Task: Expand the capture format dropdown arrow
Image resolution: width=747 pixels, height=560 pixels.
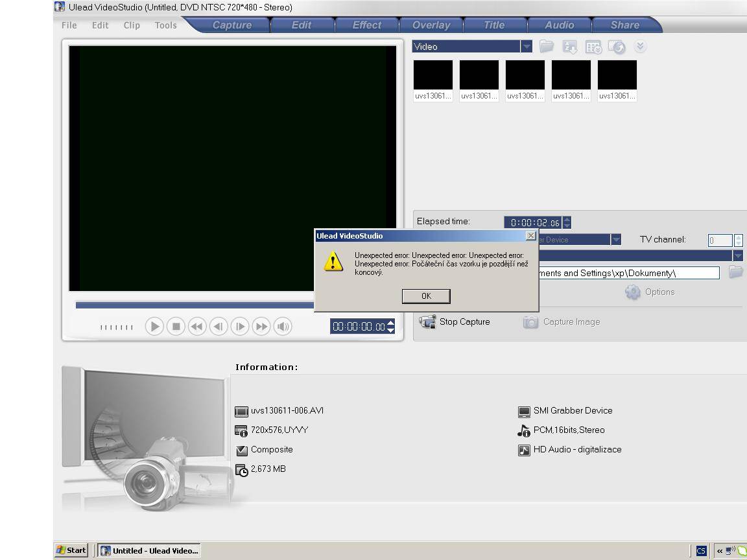Action: coord(737,256)
